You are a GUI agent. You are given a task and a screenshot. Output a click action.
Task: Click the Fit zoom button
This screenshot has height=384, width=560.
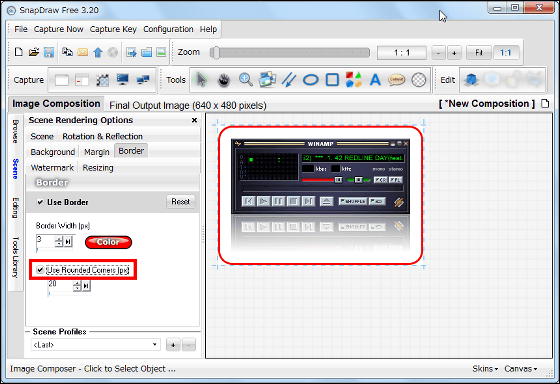479,53
